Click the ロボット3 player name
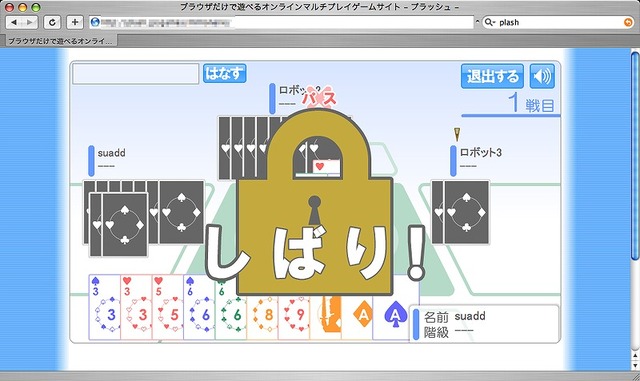 click(480, 152)
